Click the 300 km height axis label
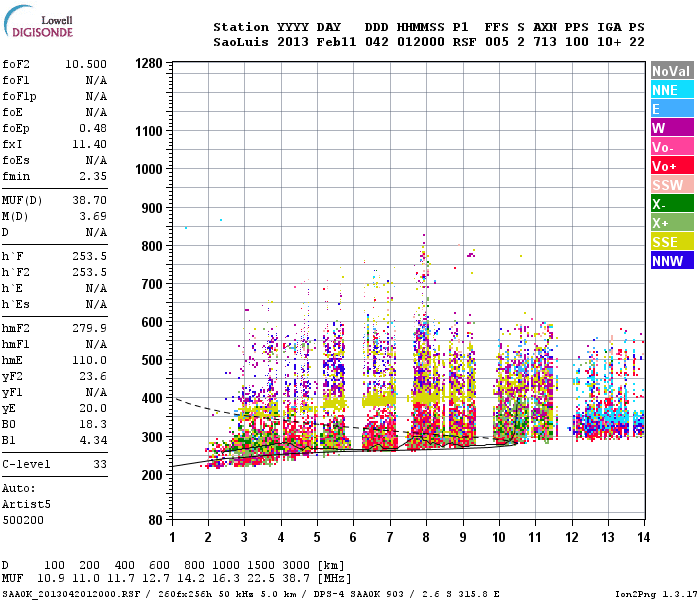The height and width of the screenshot is (600, 700). coord(152,437)
